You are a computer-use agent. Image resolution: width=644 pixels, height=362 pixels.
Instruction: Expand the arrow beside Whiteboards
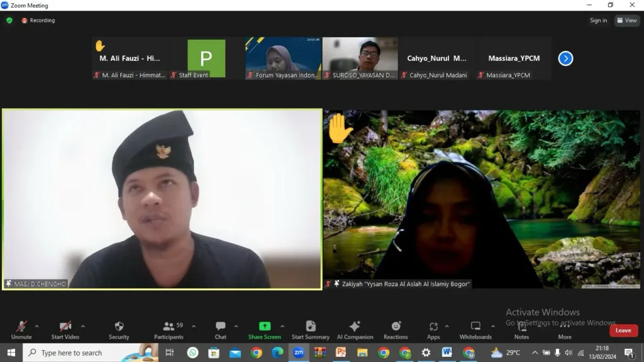click(x=493, y=327)
